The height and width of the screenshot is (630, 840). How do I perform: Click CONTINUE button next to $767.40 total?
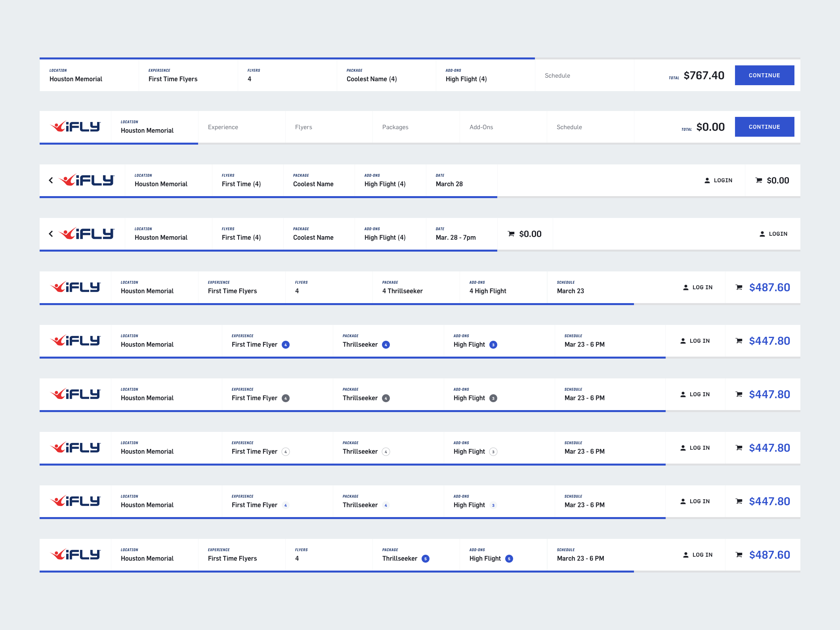click(x=764, y=75)
